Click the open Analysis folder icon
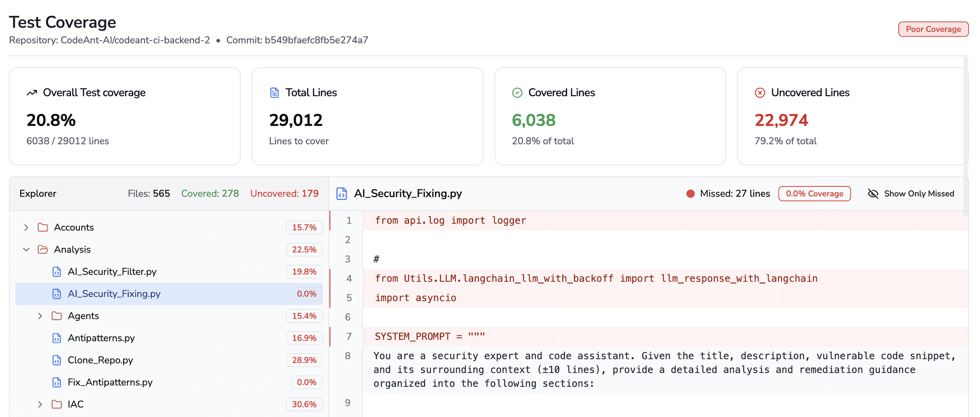The image size is (980, 417). pos(43,249)
